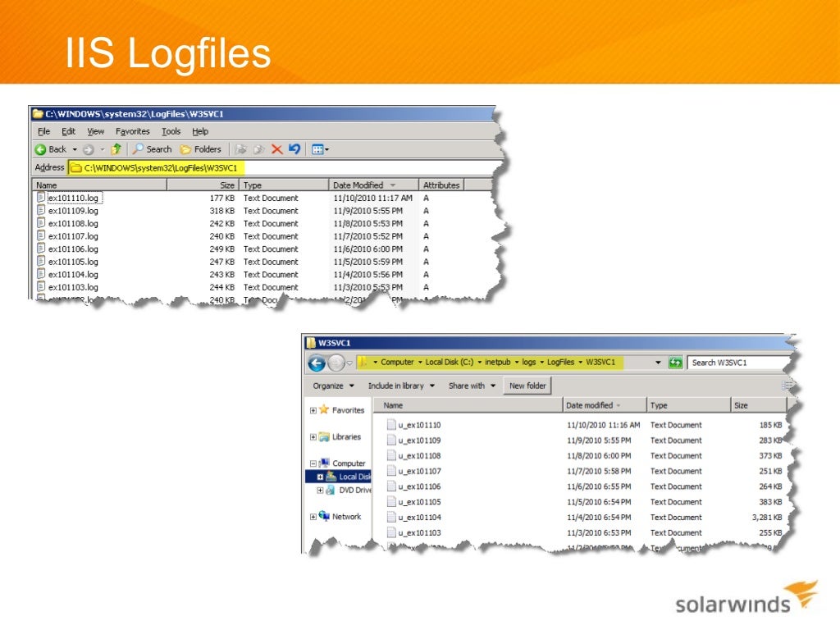Select the file ex101105.log
This screenshot has height=630, width=840.
[x=73, y=262]
